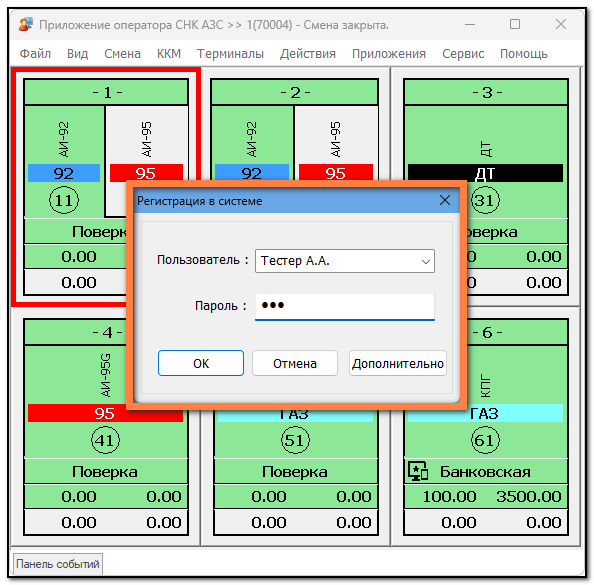Image resolution: width=594 pixels, height=585 pixels.
Task: Maximize the operator application window
Action: (515, 25)
